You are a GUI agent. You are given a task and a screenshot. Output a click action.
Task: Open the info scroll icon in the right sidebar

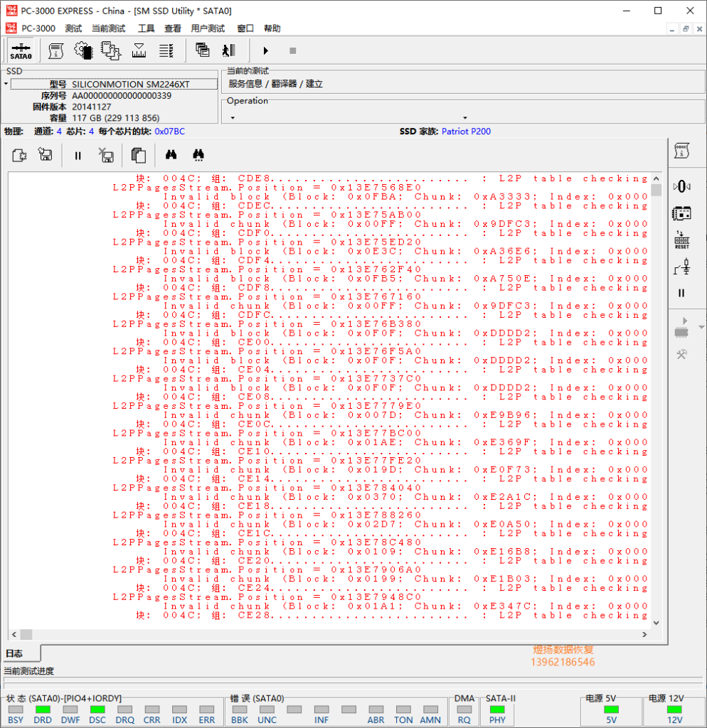(682, 151)
